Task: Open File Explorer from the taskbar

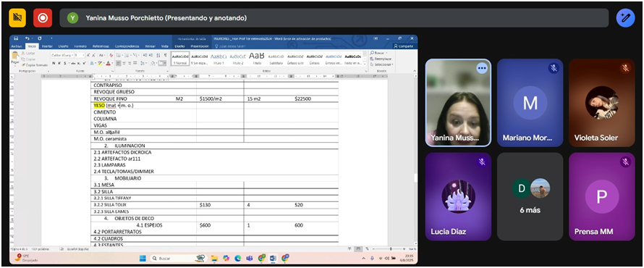Action: click(214, 258)
